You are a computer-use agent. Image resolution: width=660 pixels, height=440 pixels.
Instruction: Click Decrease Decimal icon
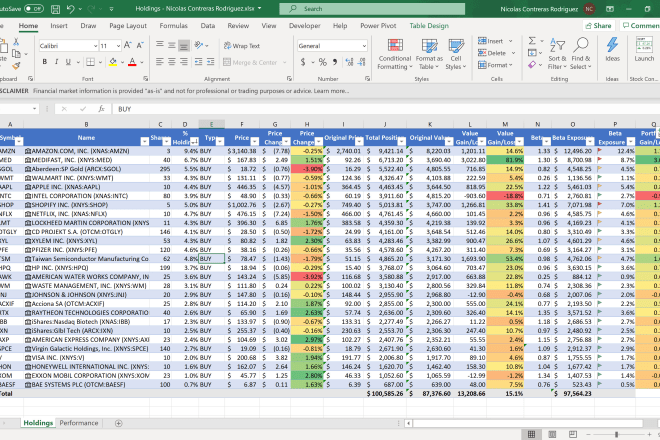pyautogui.click(x=362, y=62)
